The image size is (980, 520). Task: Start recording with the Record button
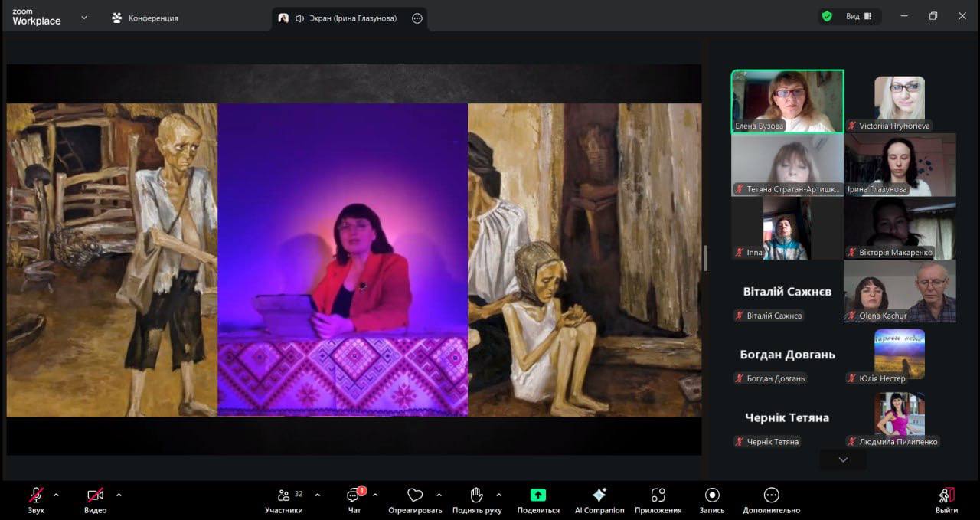click(712, 495)
